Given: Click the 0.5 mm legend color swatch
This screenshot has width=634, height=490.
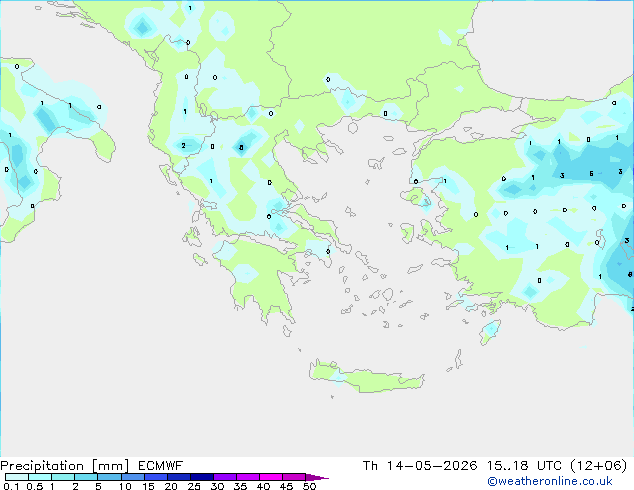Looking at the screenshot, I should tap(40, 477).
